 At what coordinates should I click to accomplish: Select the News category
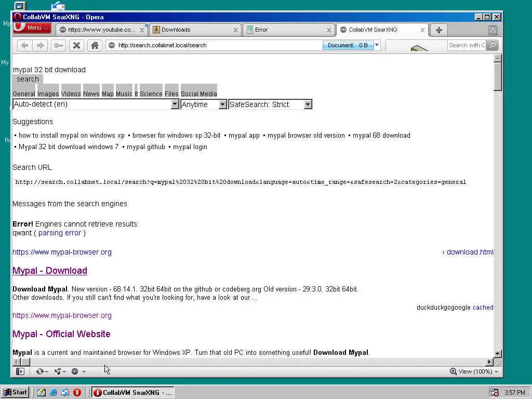pos(91,94)
